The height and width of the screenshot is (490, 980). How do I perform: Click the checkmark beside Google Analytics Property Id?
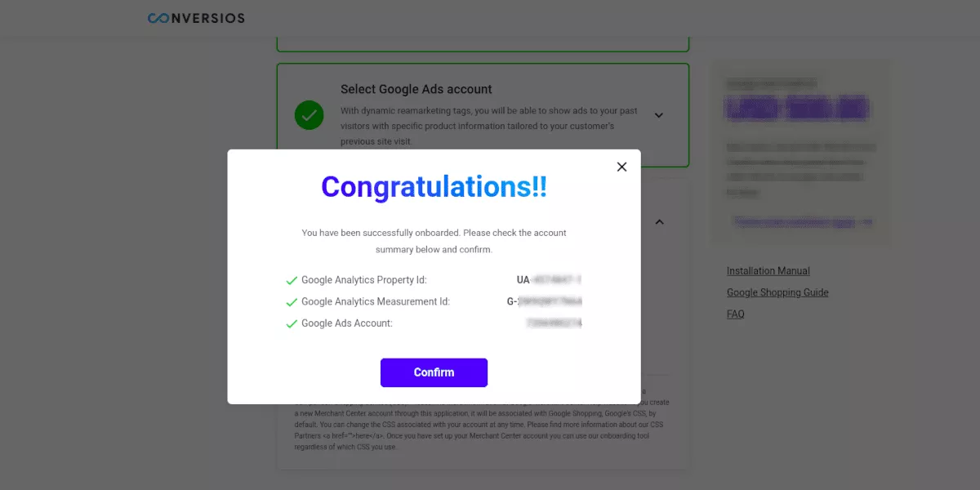pyautogui.click(x=291, y=280)
